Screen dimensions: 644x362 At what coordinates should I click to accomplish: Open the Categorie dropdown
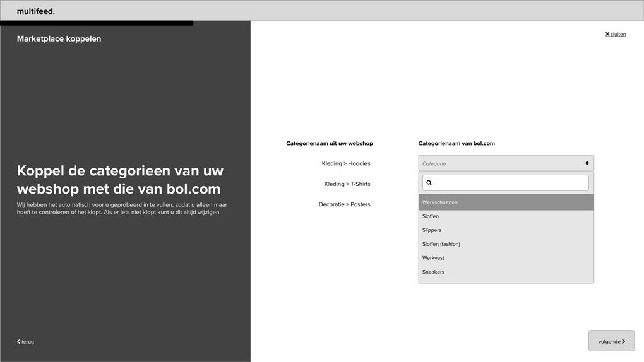506,163
